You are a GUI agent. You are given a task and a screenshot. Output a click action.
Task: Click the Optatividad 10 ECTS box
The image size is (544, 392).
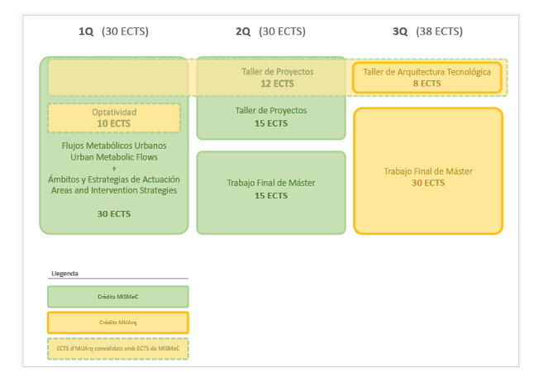(x=114, y=117)
